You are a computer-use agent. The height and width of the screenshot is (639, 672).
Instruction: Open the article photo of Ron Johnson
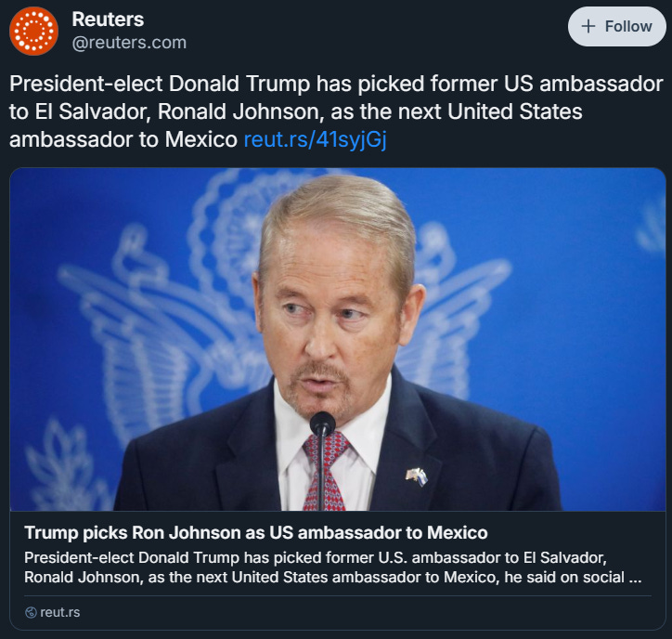[x=338, y=339]
